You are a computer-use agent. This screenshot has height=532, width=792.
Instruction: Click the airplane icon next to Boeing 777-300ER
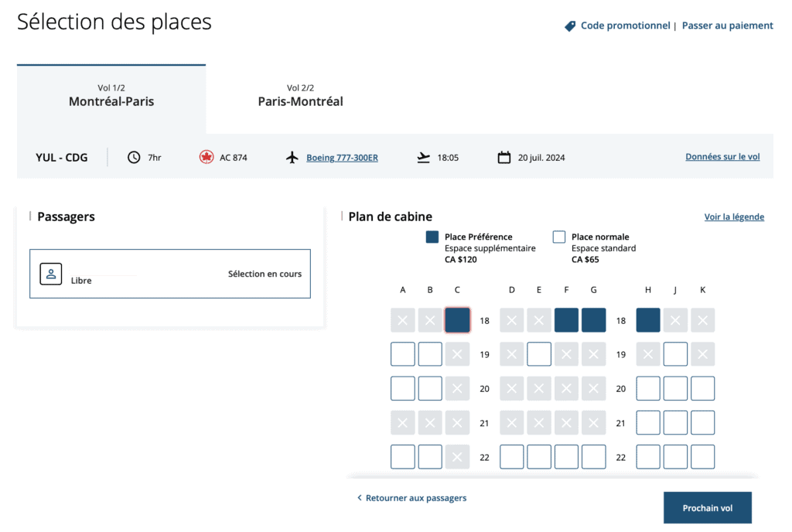[292, 157]
